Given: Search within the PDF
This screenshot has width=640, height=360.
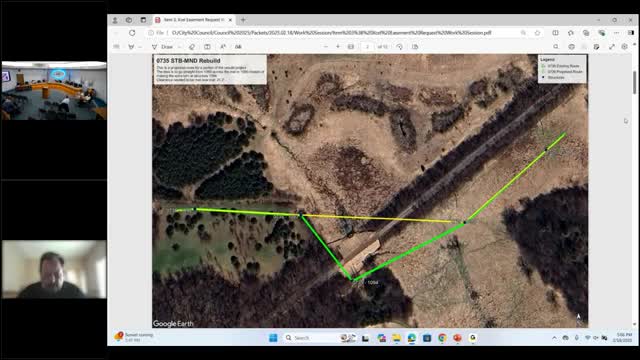Looking at the screenshot, I should [556, 47].
